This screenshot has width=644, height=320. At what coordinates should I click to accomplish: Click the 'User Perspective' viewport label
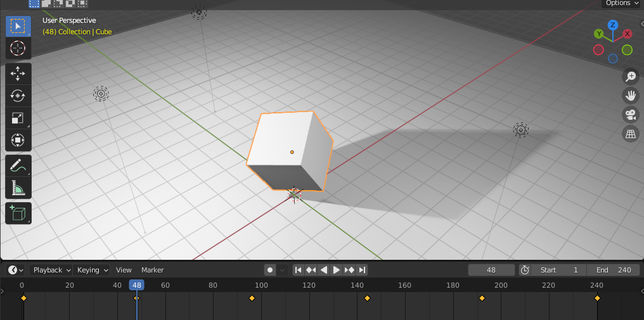point(69,20)
